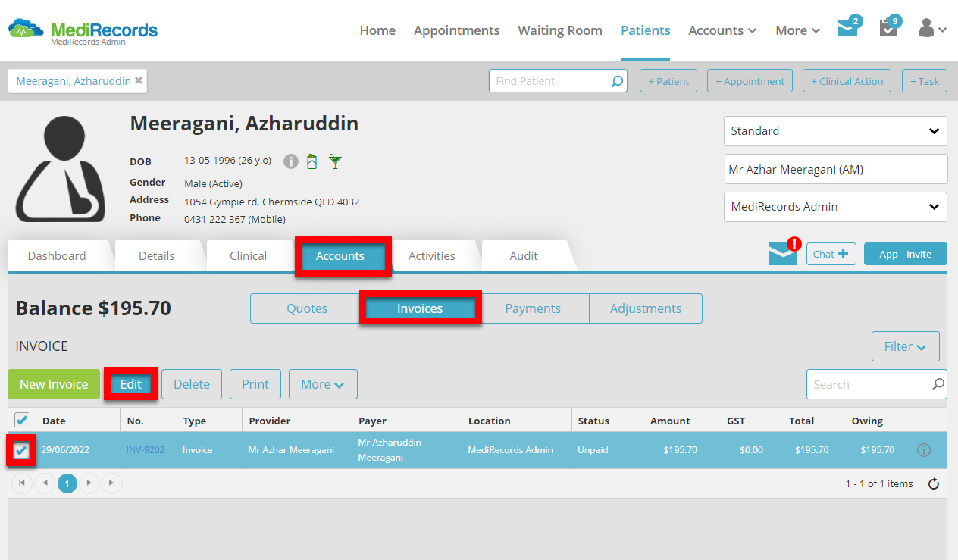Click the + Task button
Viewport: 958px width, 560px height.
coord(925,81)
